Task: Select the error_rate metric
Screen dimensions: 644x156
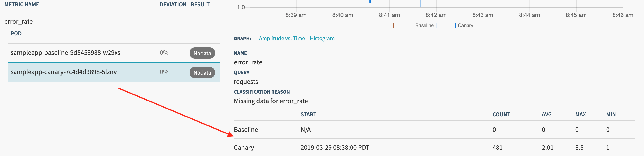Action: click(x=19, y=22)
